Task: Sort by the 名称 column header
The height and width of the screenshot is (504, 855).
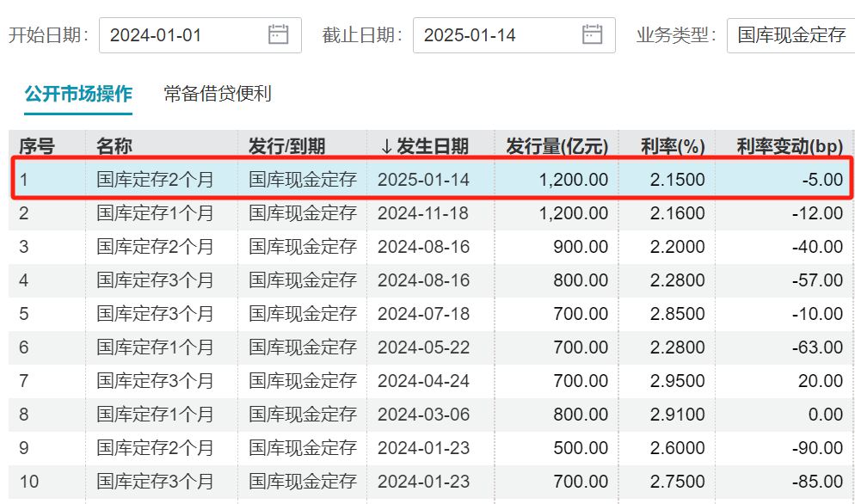Action: click(114, 146)
